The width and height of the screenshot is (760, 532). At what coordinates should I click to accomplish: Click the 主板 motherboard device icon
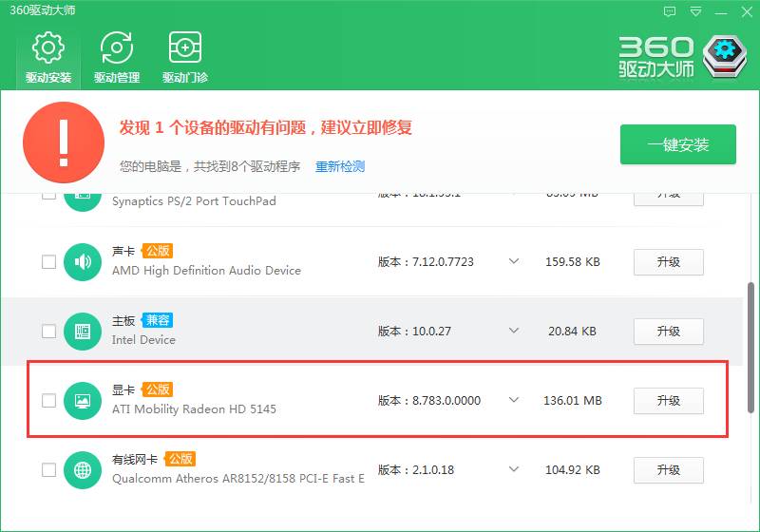[x=83, y=332]
